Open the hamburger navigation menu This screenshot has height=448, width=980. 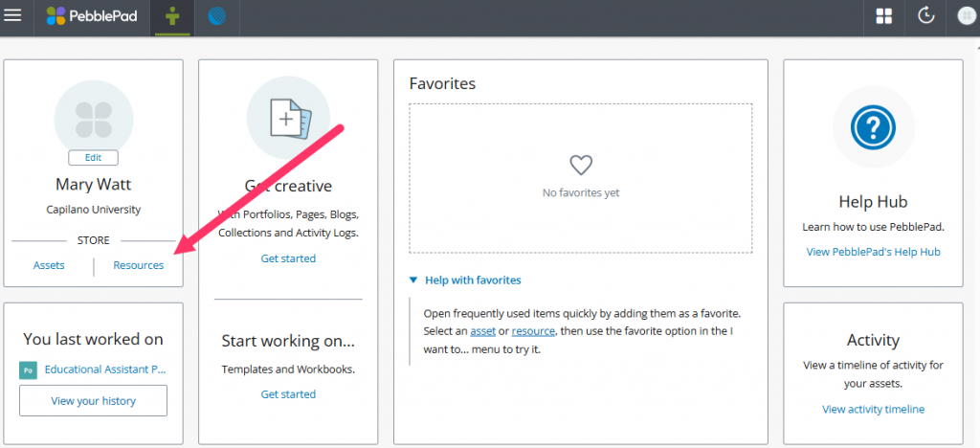point(12,15)
